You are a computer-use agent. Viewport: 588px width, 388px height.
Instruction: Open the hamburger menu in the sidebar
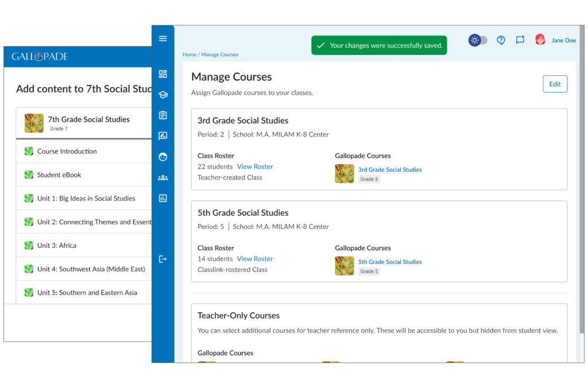[x=163, y=38]
